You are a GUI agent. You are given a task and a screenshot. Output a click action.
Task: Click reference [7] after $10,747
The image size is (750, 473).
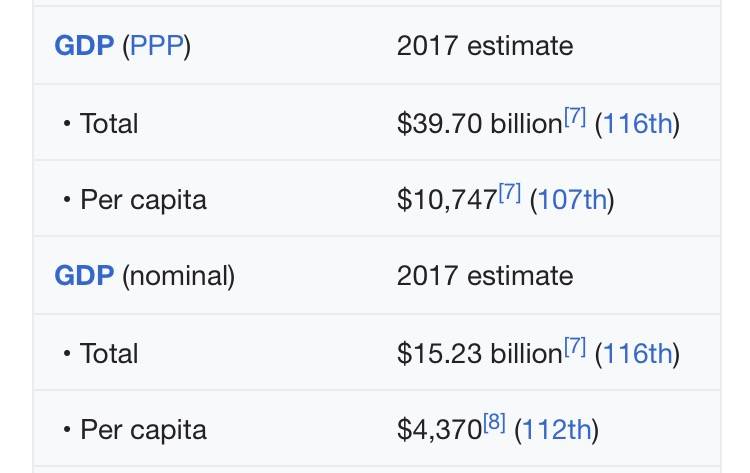coord(510,194)
